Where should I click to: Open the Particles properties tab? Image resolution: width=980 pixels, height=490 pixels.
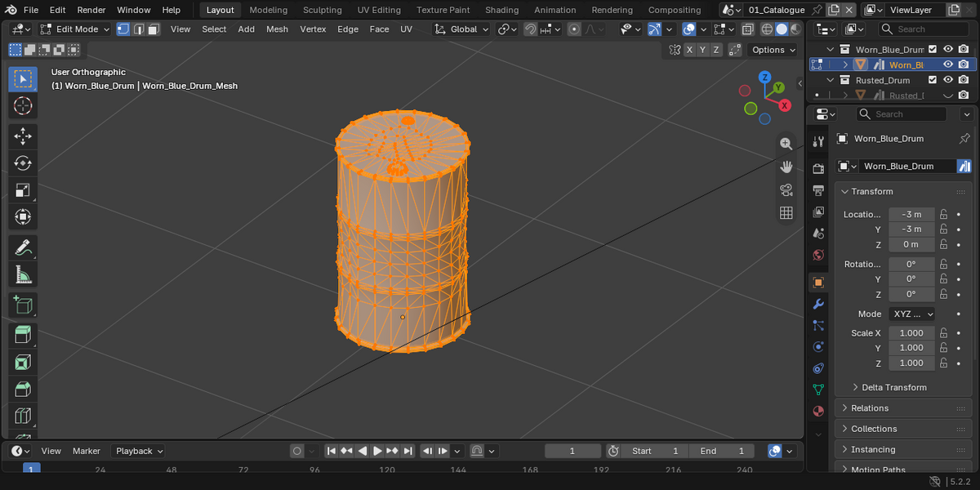[x=818, y=325]
